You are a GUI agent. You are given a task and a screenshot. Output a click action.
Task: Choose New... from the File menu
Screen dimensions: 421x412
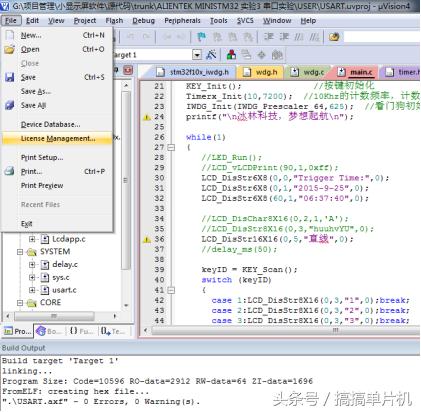[57, 35]
